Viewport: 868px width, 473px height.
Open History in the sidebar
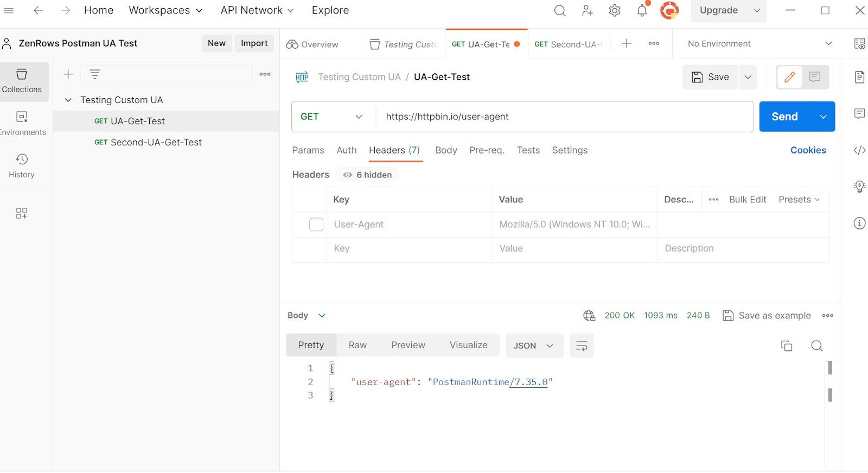pos(22,165)
